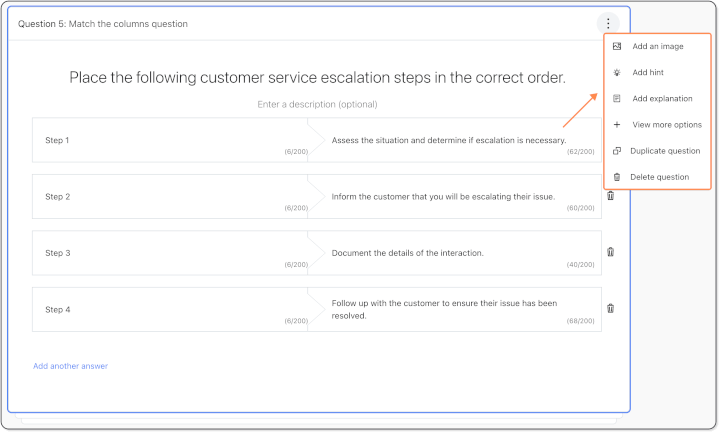The width and height of the screenshot is (720, 433).
Task: Open the three-dot question options menu
Action: pos(608,24)
